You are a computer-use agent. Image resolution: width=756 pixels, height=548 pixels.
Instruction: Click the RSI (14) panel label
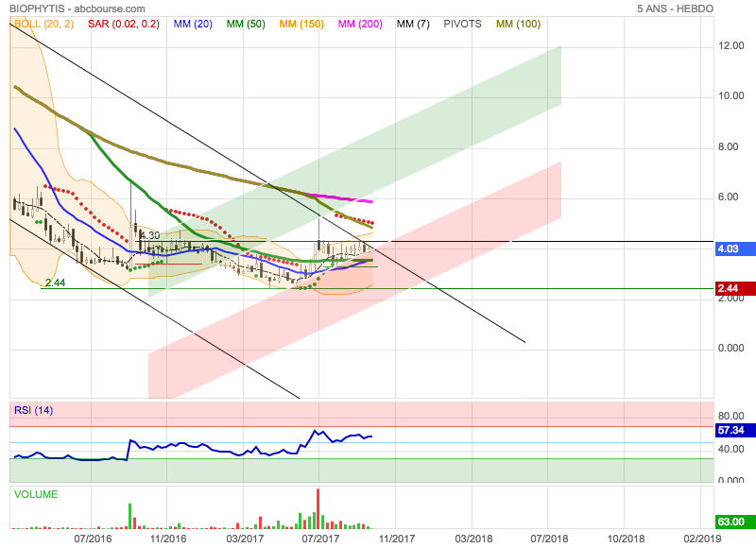pyautogui.click(x=34, y=410)
